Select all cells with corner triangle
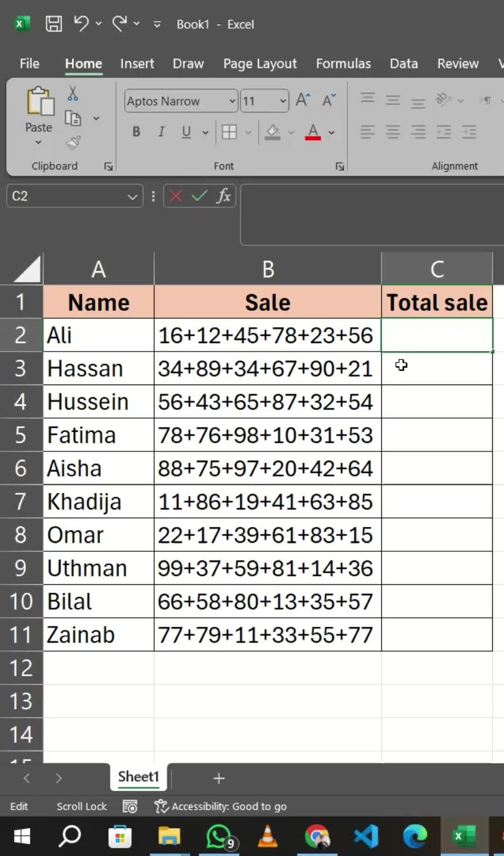Viewport: 504px width, 856px height. tap(27, 270)
